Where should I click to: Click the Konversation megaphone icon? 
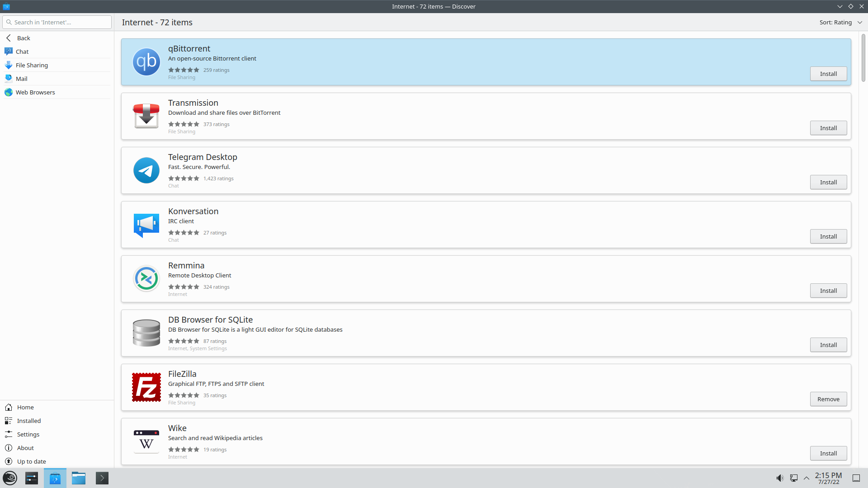click(x=146, y=225)
